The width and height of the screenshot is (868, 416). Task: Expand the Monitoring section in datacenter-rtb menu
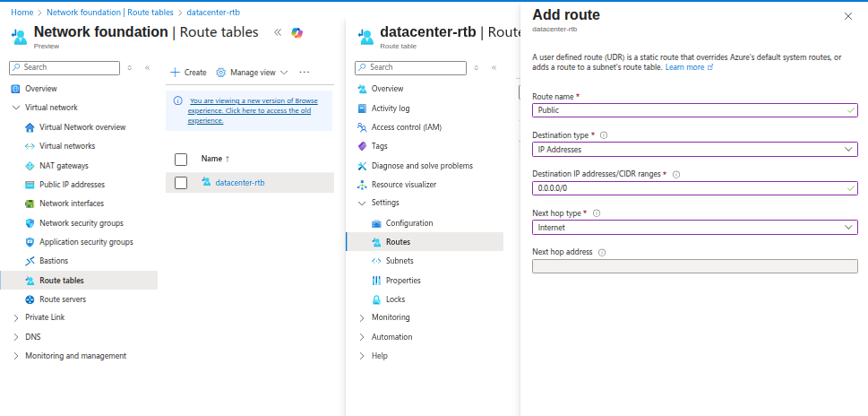pos(362,317)
